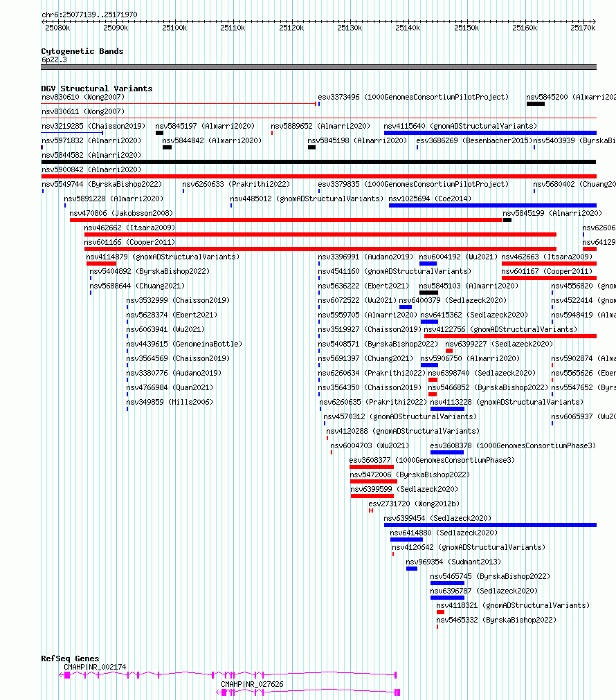The width and height of the screenshot is (616, 700).
Task: Click nsv462662 (Itsara2009) label
Action: tap(129, 228)
